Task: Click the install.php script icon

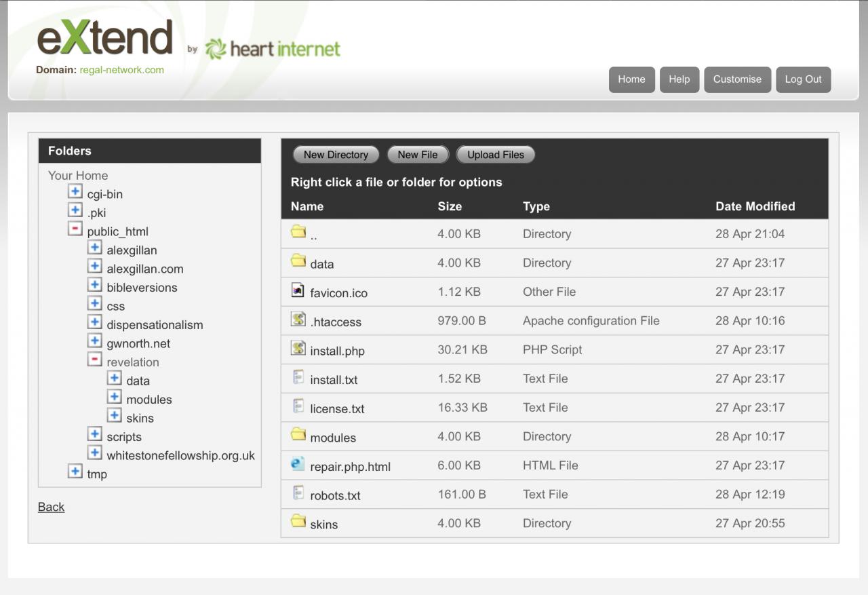Action: pyautogui.click(x=298, y=349)
